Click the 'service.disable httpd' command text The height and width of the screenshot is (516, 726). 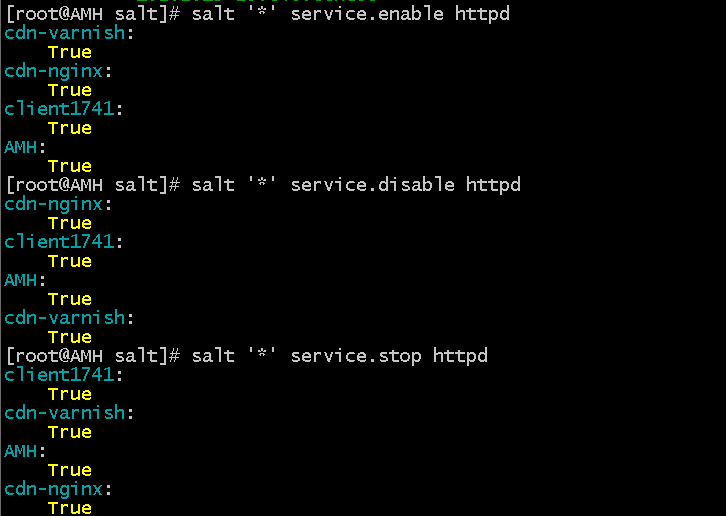click(x=406, y=185)
